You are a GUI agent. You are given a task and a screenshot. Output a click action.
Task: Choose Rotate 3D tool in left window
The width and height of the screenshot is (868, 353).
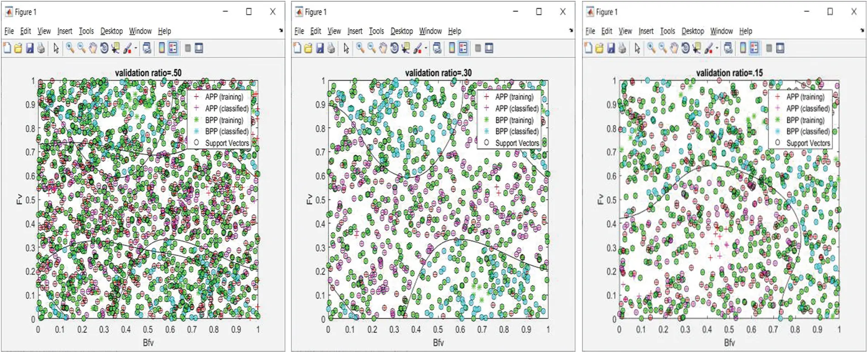pyautogui.click(x=104, y=48)
